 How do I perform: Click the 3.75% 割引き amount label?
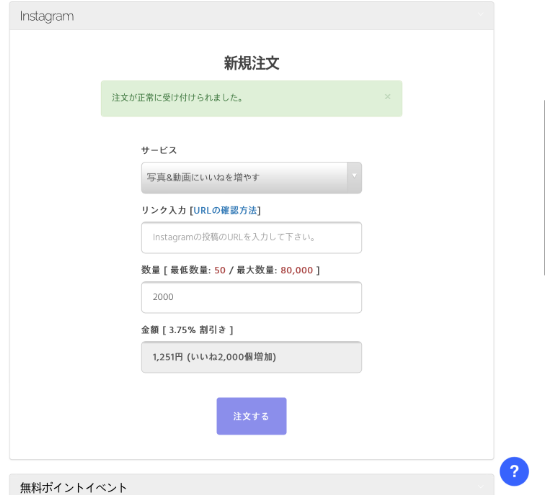coord(197,330)
